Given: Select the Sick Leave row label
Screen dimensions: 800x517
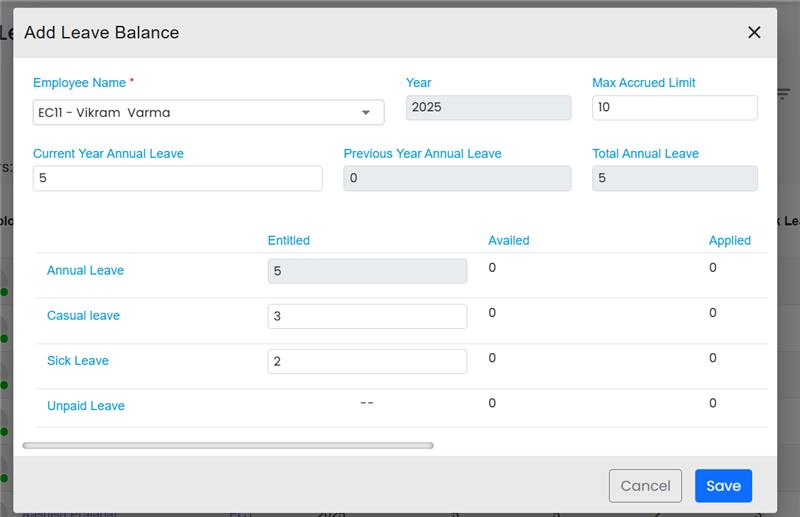Looking at the screenshot, I should pyautogui.click(x=78, y=360).
